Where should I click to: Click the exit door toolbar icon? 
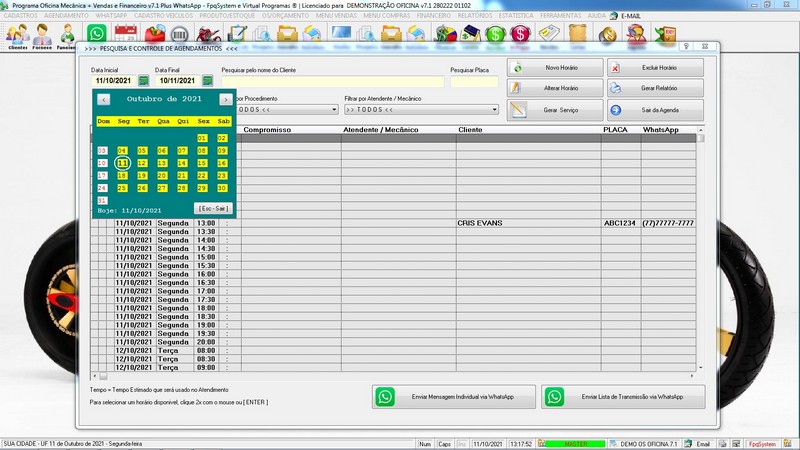click(665, 34)
